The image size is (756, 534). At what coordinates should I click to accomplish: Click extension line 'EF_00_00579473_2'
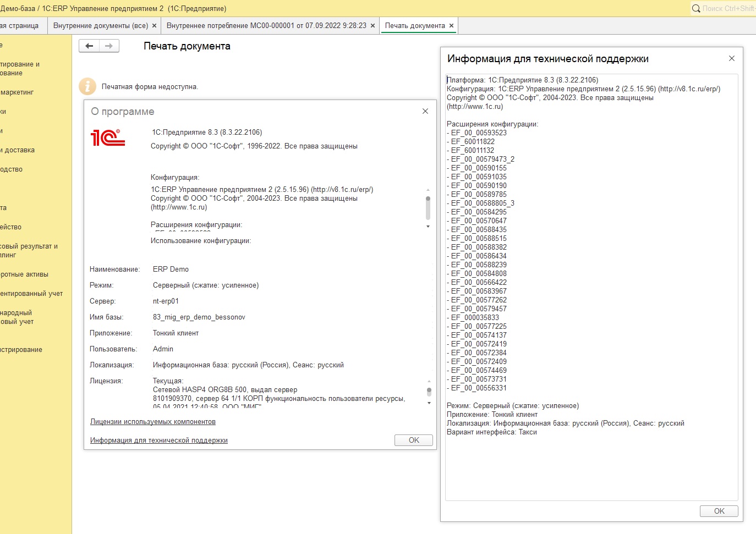coord(480,159)
